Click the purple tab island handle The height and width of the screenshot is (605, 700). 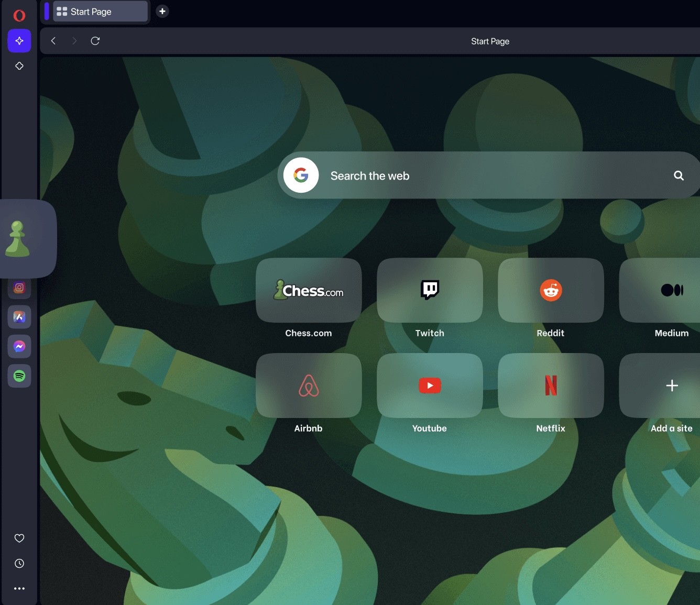47,12
